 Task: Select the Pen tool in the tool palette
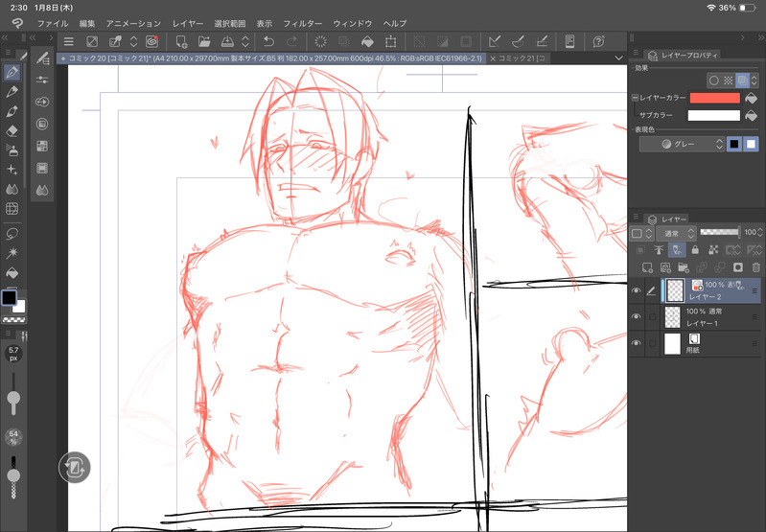tap(12, 73)
